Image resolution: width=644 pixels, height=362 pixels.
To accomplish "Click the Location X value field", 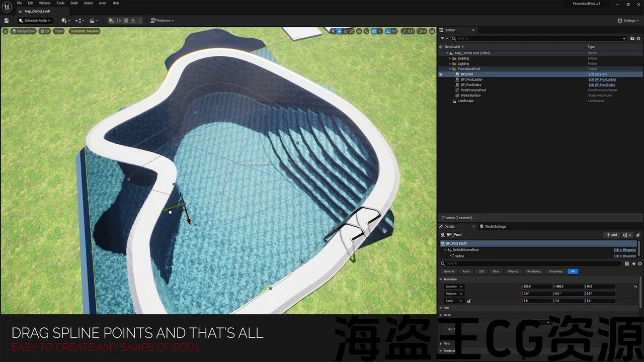I will [537, 287].
